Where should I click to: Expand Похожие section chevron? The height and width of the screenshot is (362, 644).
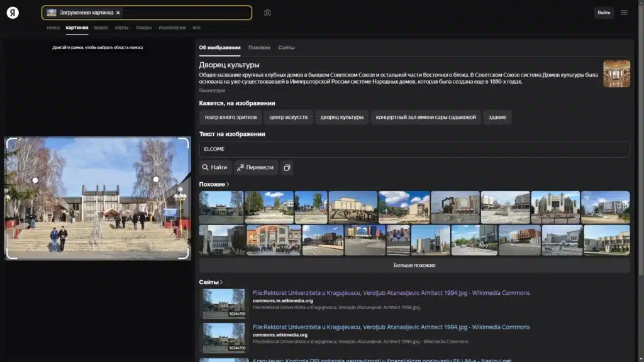pos(228,184)
